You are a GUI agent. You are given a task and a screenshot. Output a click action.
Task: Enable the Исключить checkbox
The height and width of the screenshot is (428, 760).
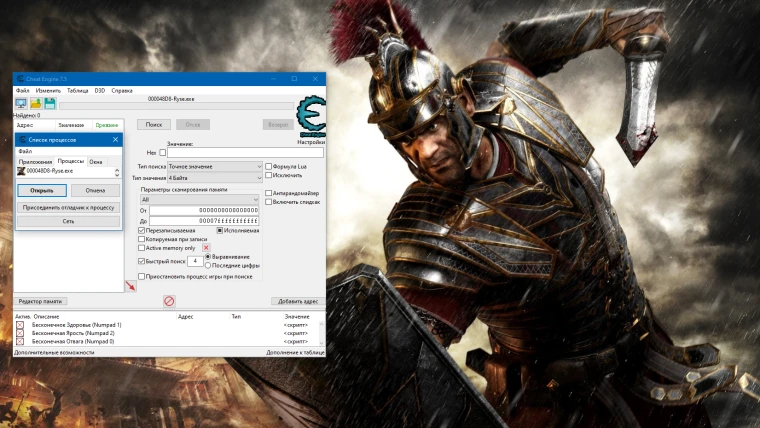268,175
